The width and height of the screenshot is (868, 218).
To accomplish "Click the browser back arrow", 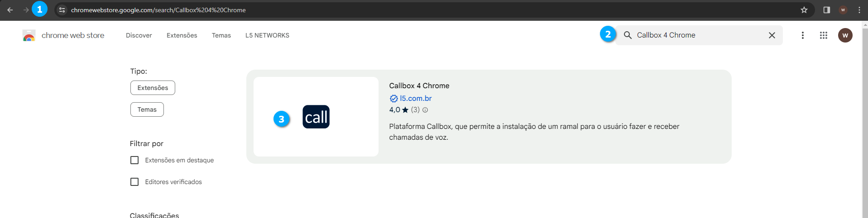I will point(10,10).
